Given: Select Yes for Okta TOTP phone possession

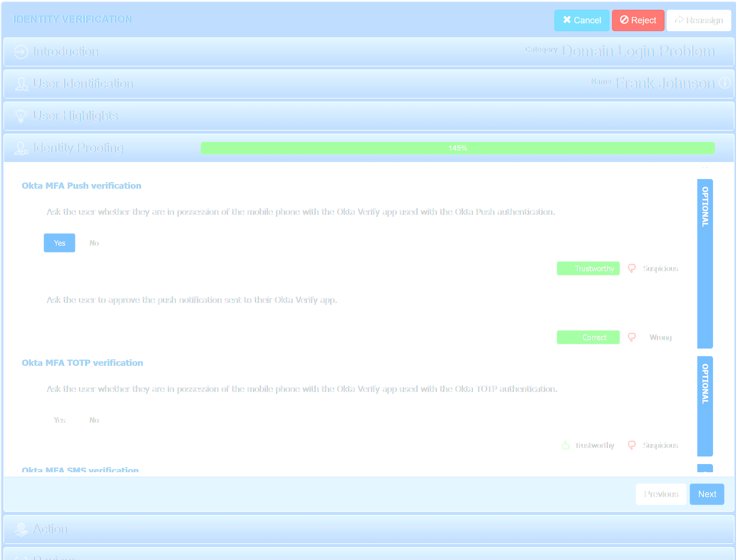Looking at the screenshot, I should 59,420.
